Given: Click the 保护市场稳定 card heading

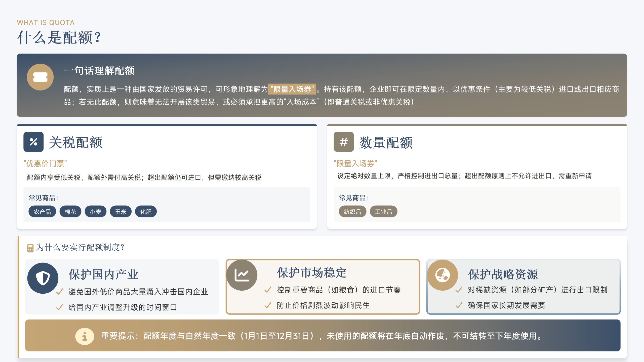Looking at the screenshot, I should (312, 273).
